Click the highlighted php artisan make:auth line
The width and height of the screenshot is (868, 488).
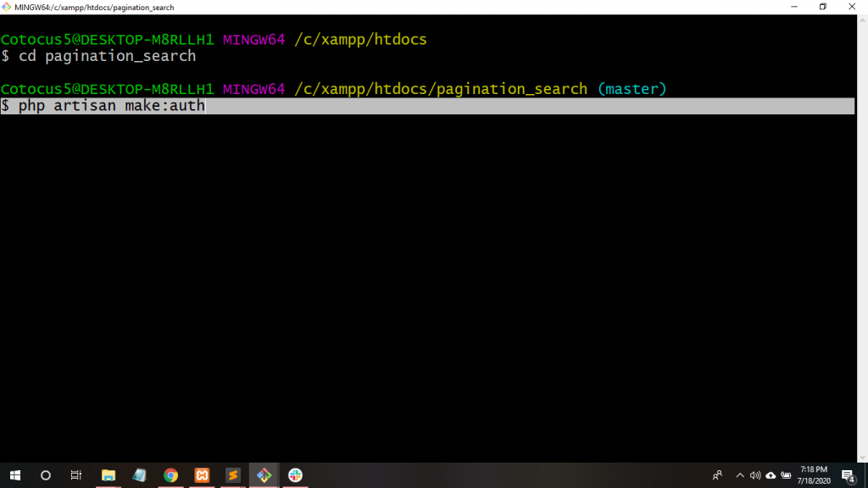click(x=112, y=106)
